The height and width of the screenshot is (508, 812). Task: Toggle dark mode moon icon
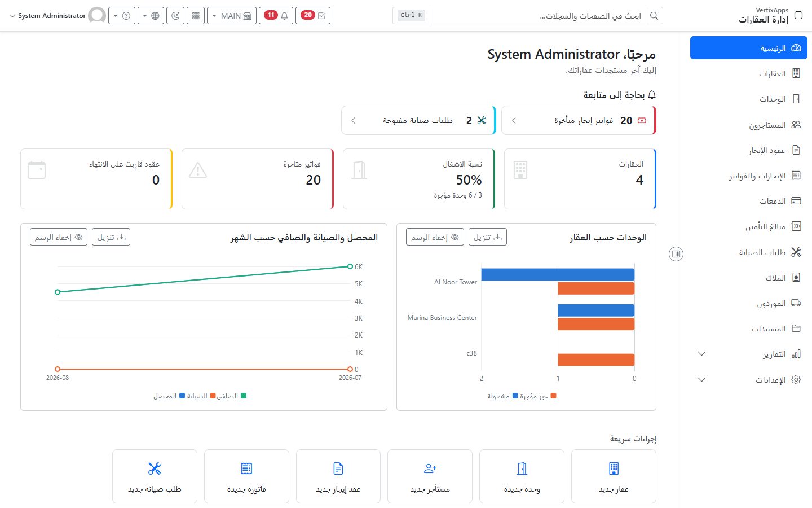point(176,16)
